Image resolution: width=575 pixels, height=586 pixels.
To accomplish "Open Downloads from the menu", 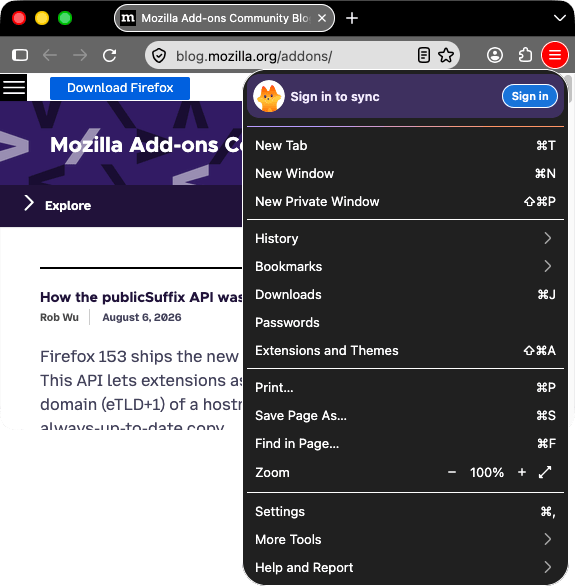I will point(405,294).
